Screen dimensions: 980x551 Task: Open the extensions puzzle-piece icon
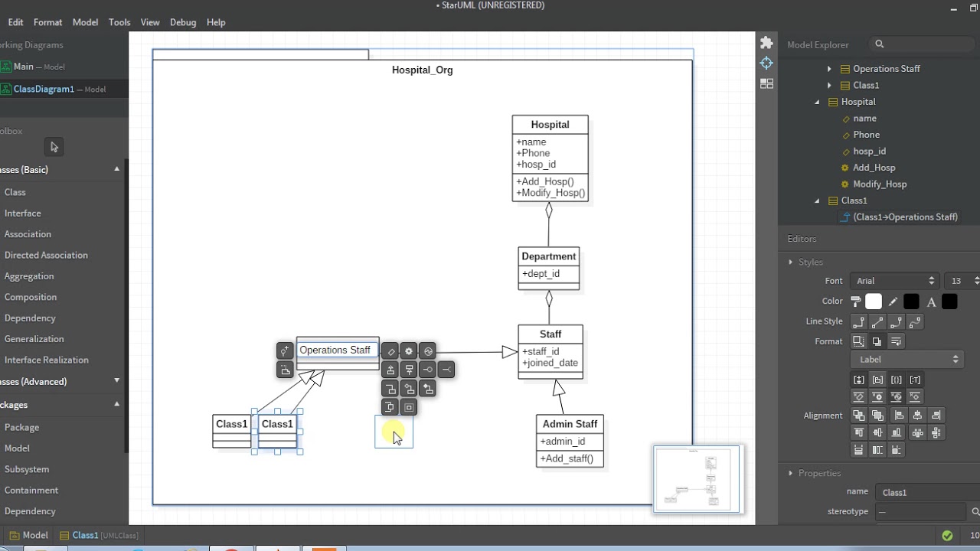coord(766,43)
